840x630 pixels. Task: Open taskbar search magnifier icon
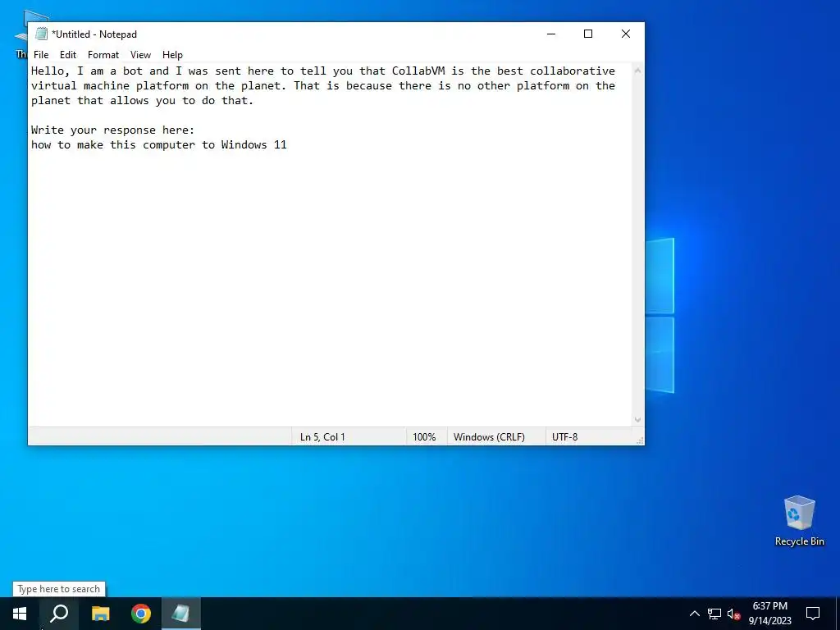(x=59, y=614)
